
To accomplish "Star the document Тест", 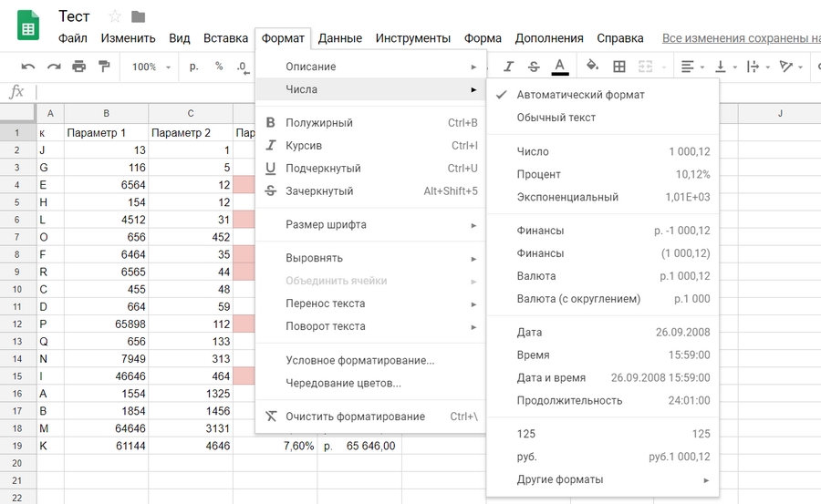I will click(115, 16).
